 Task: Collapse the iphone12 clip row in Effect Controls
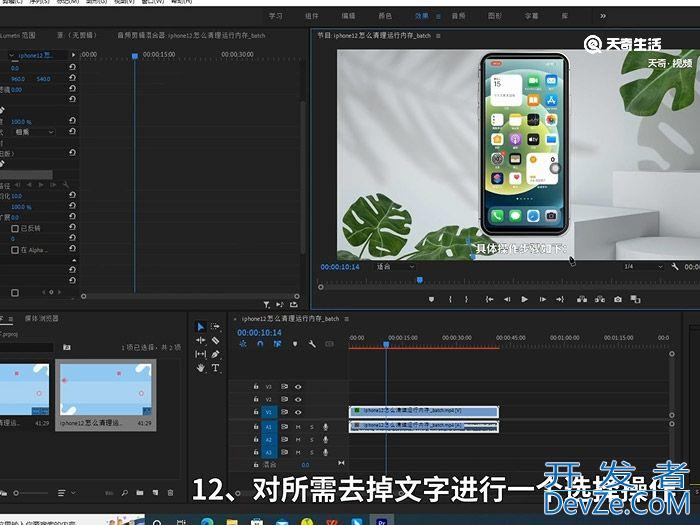click(x=11, y=55)
